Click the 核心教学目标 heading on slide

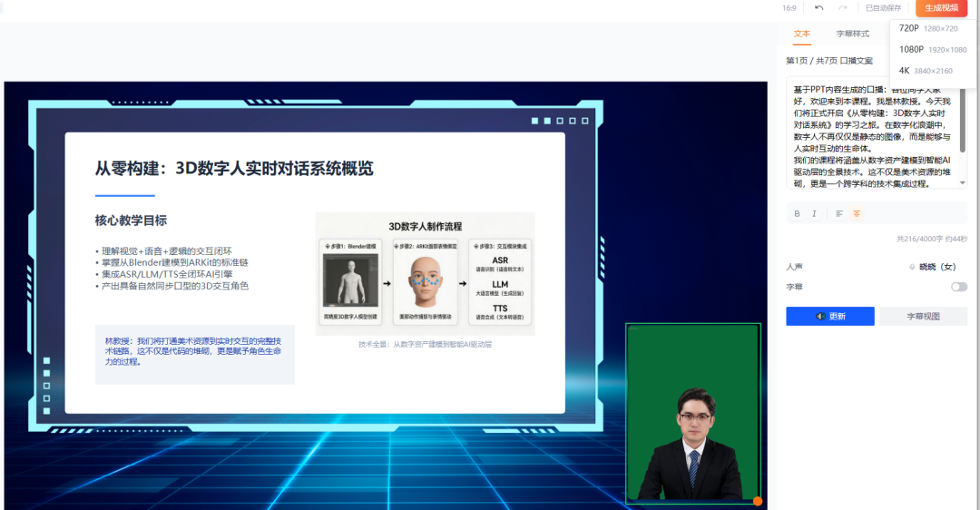132,220
